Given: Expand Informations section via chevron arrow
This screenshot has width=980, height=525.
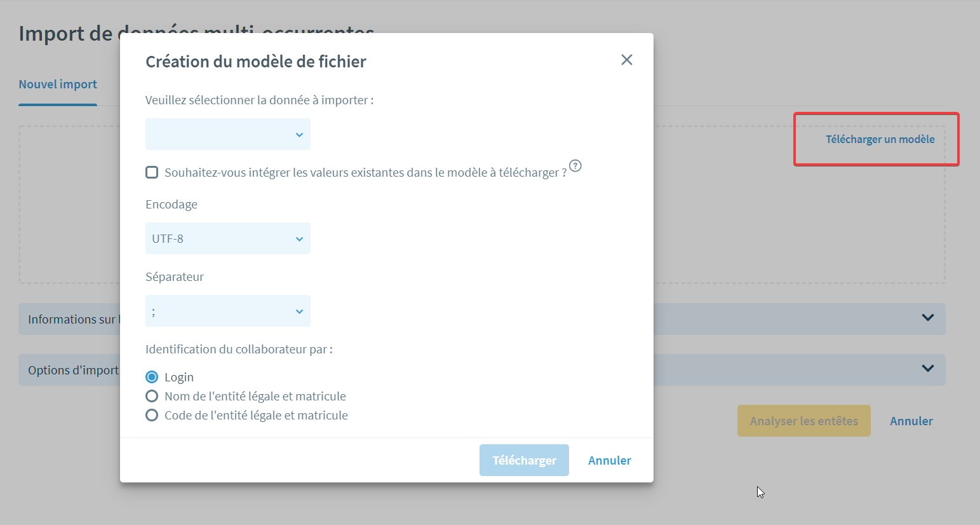Looking at the screenshot, I should 928,318.
